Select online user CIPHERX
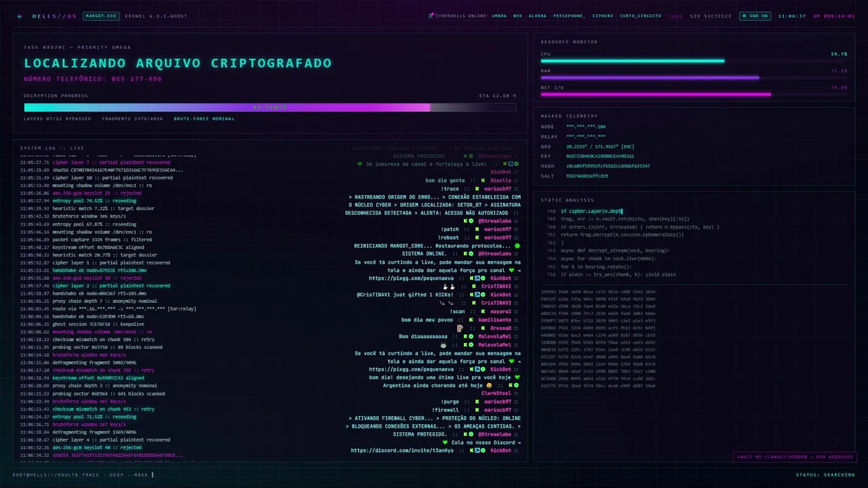 [603, 16]
